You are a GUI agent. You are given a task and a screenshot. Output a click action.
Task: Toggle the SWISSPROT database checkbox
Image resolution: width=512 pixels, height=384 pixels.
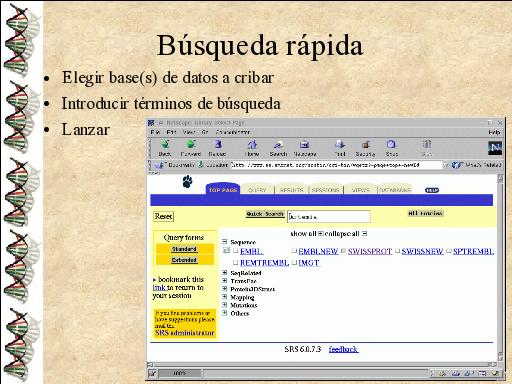(x=343, y=251)
